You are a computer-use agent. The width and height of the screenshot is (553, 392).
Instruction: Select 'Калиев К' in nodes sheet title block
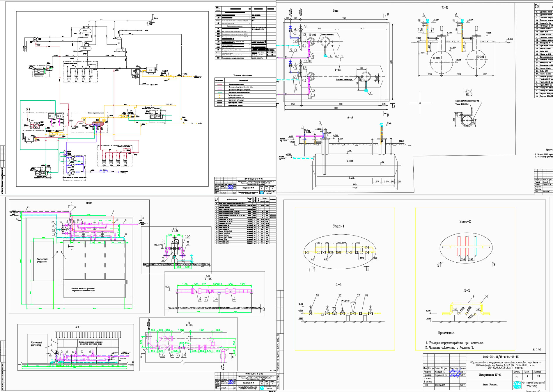(440, 372)
